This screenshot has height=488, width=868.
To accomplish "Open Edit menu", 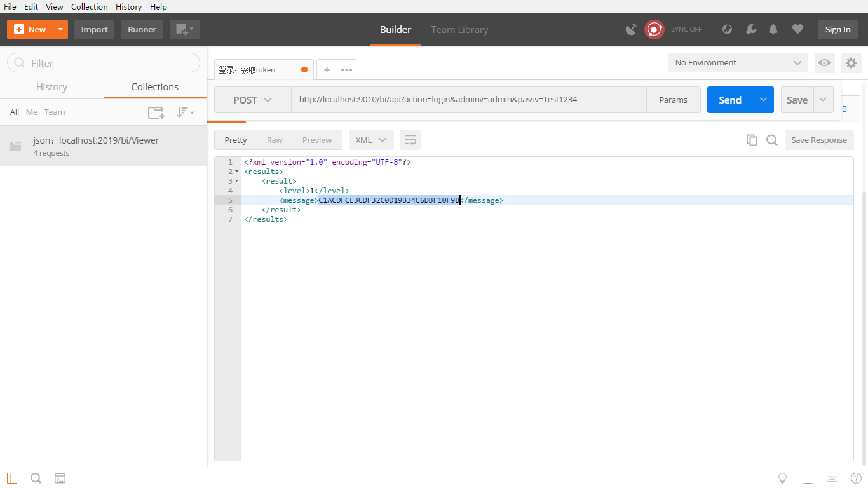I will click(31, 6).
